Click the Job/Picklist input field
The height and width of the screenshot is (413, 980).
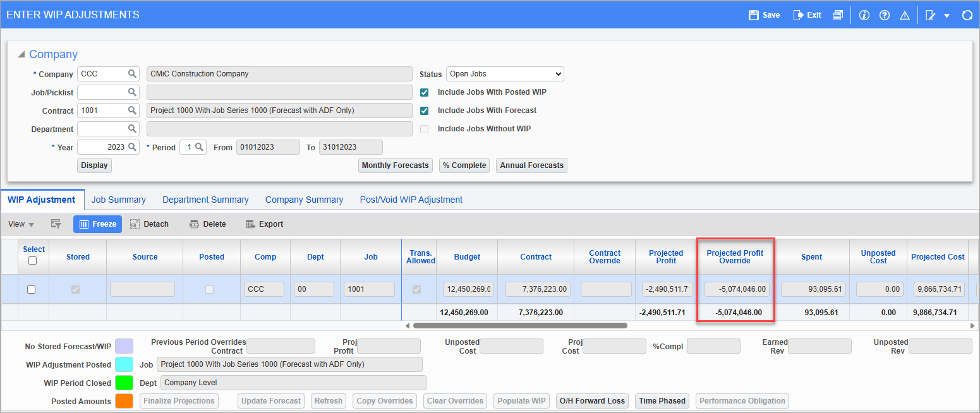tap(101, 92)
